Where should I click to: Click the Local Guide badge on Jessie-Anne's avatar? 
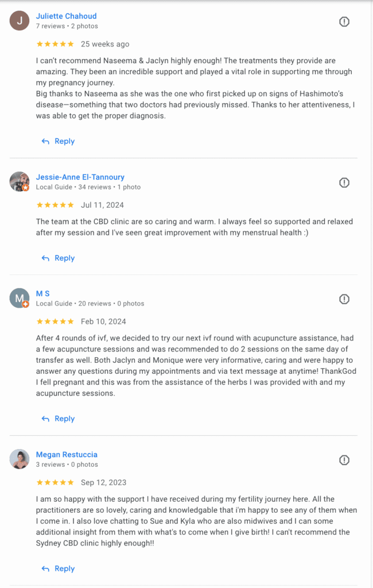tap(25, 189)
